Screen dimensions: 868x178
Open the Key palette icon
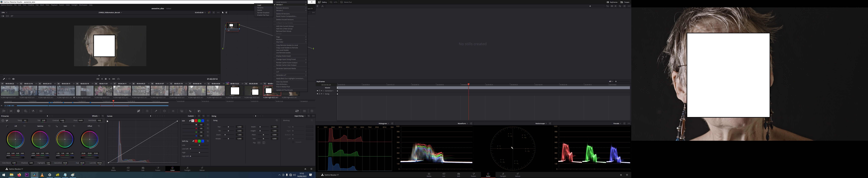pos(199,111)
